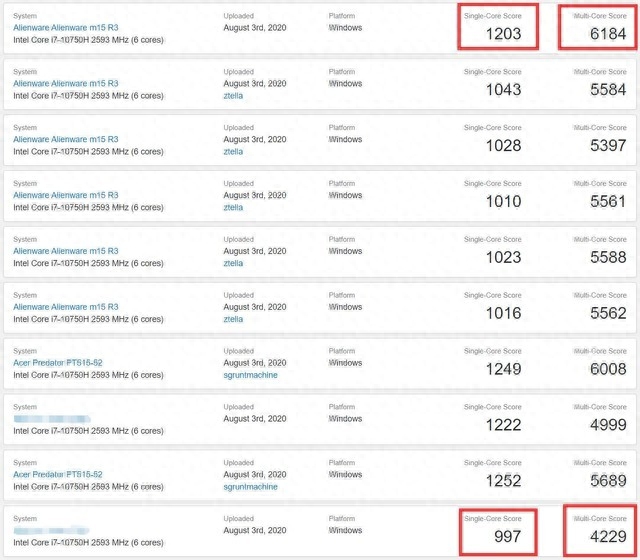This screenshot has height=560, width=640.
Task: Click the blurred system name in the 997 row
Action: pos(52,531)
